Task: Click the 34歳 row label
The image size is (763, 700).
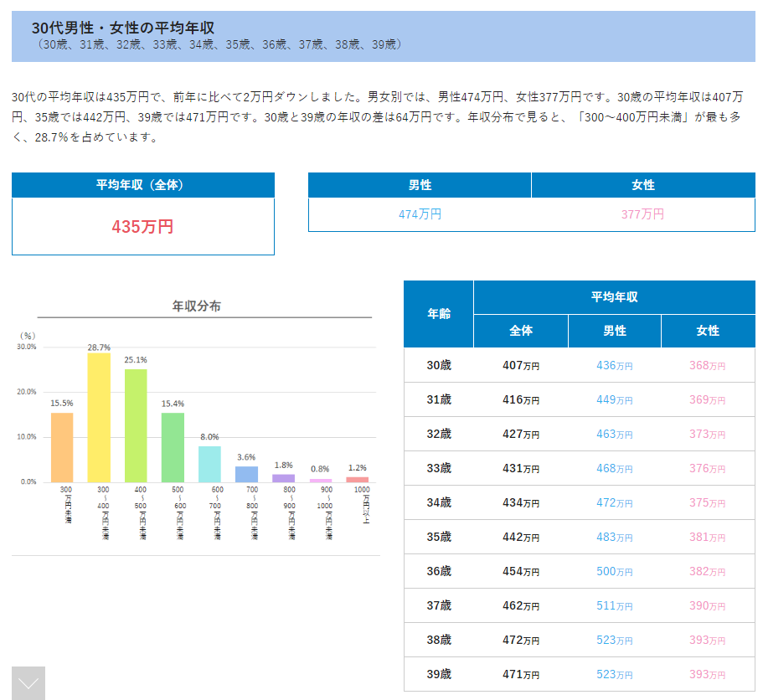Action: [x=439, y=502]
